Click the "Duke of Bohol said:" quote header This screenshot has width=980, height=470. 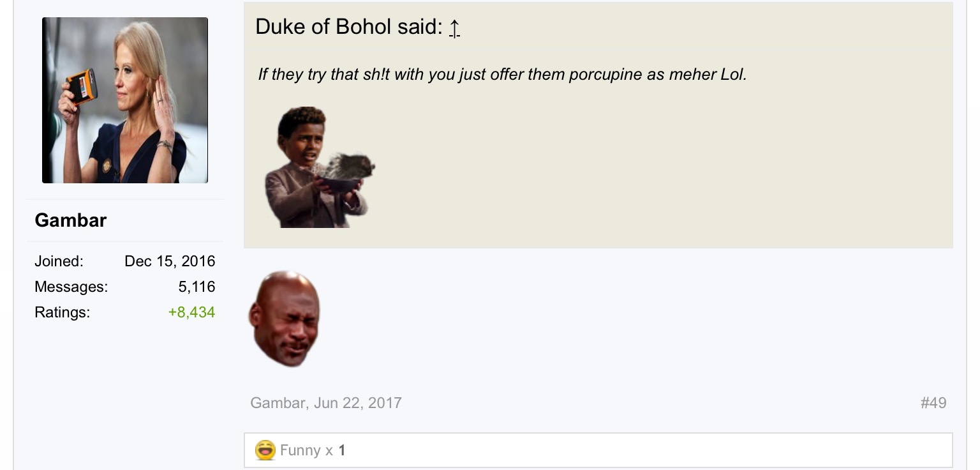(348, 27)
